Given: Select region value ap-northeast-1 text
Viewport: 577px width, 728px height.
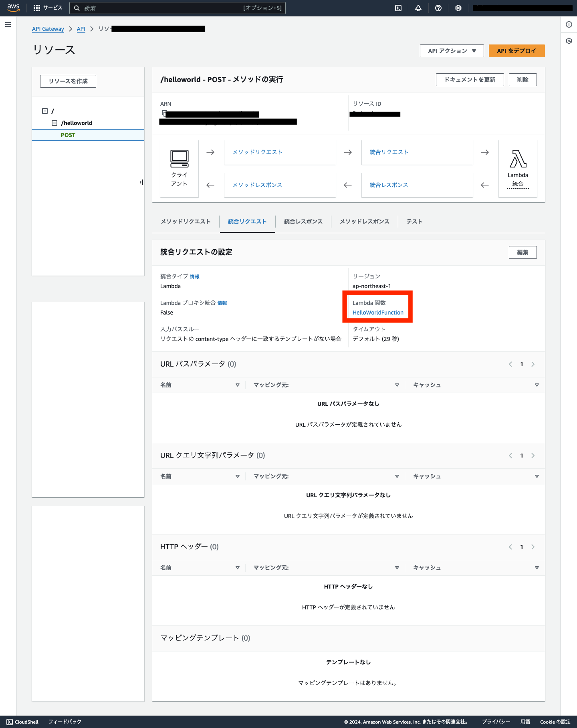Looking at the screenshot, I should pyautogui.click(x=372, y=286).
